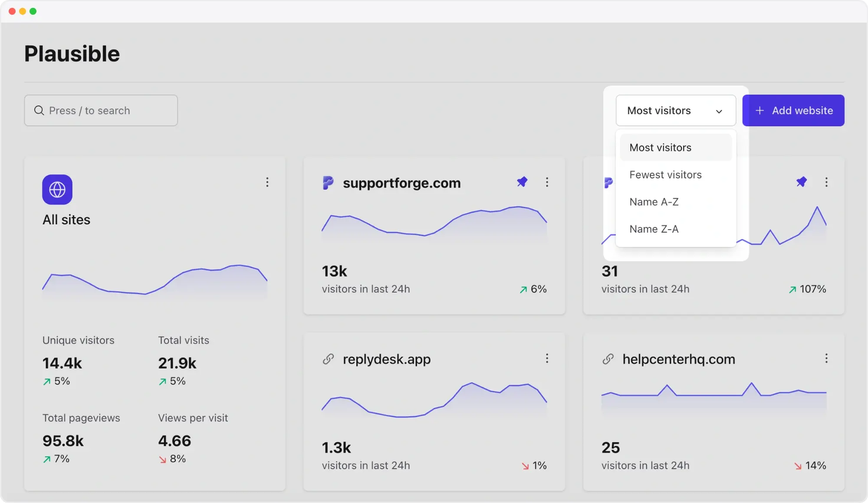Click the link icon beside replydesk.app
Image resolution: width=868 pixels, height=503 pixels.
[x=328, y=359]
